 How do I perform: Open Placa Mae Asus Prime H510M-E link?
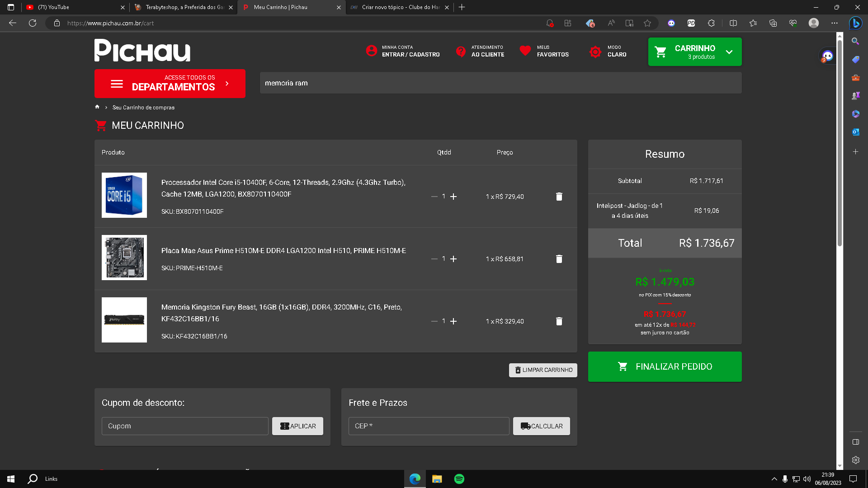tap(283, 251)
